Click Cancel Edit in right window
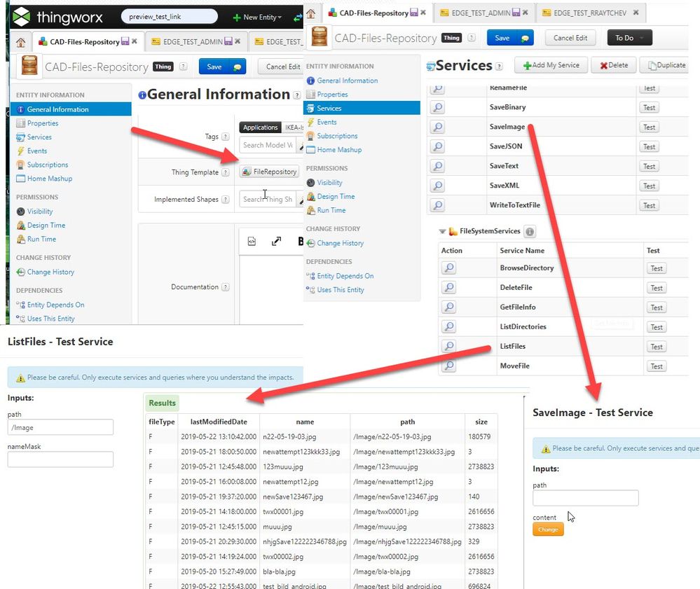This screenshot has height=589, width=700. (570, 38)
